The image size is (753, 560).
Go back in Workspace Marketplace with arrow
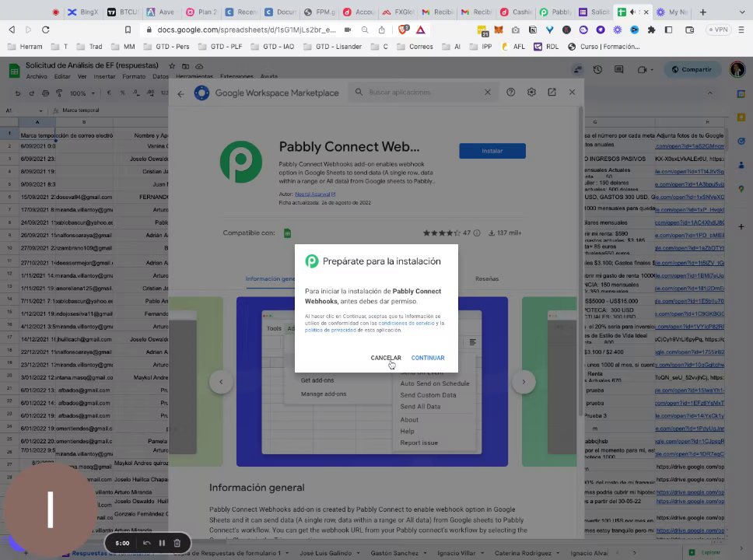[x=180, y=93]
